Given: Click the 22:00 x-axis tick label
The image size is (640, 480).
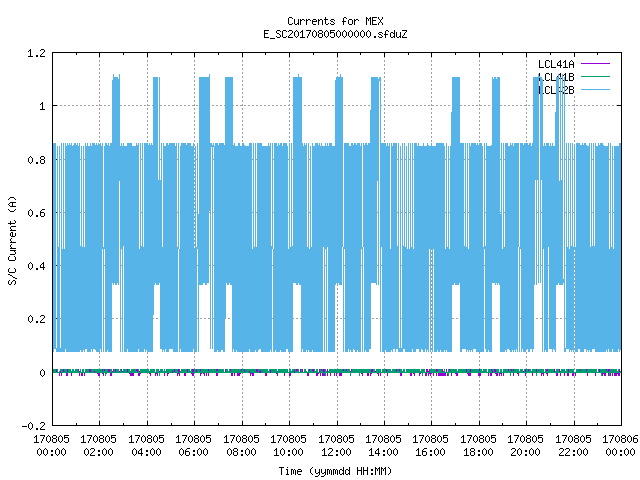Looking at the screenshot, I should (x=573, y=452).
